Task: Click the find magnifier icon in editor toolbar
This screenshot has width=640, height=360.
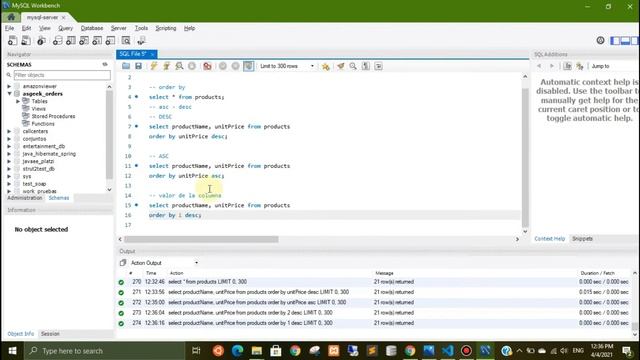Action: point(353,66)
